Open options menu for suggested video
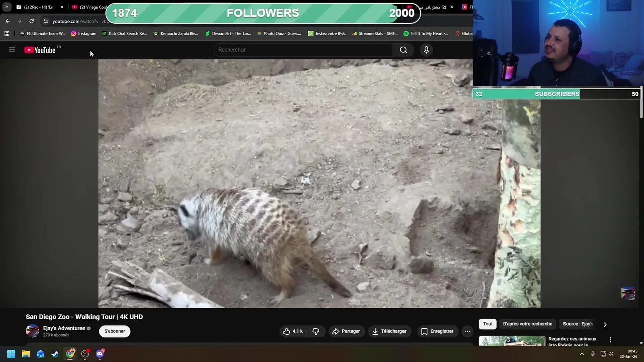The height and width of the screenshot is (362, 644). click(x=610, y=340)
